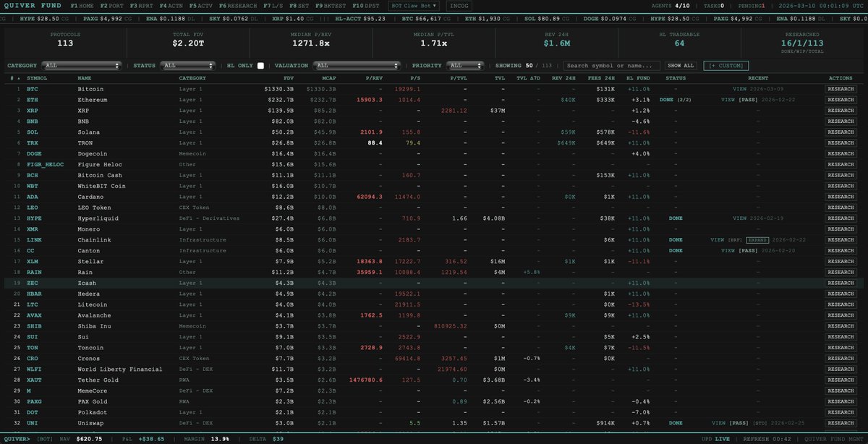Viewport: 868px width, 444px height.
Task: Sort by the FDV column header
Action: tap(289, 78)
